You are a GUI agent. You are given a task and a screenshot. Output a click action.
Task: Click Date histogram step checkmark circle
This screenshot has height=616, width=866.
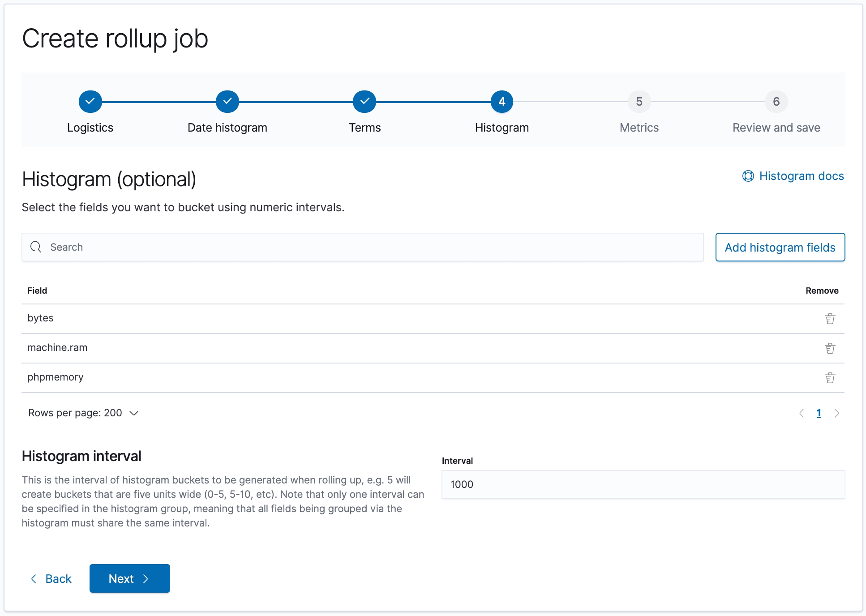pyautogui.click(x=227, y=102)
